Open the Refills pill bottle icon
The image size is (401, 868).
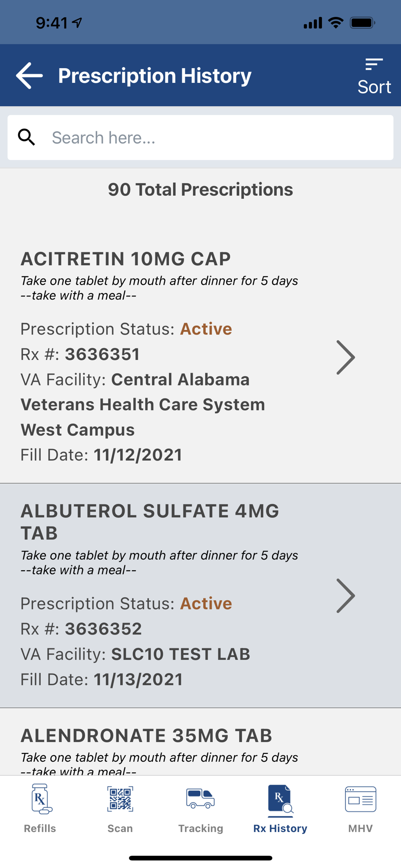click(x=41, y=798)
